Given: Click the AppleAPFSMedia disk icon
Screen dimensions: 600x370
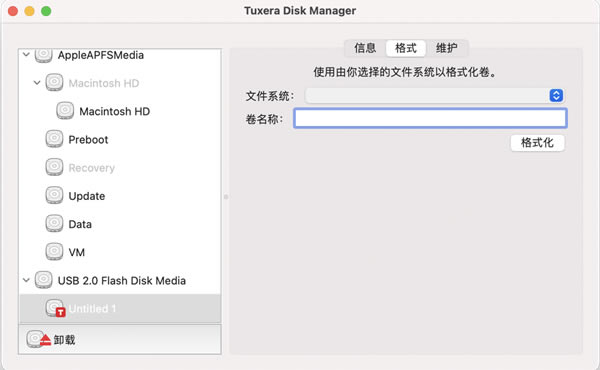Looking at the screenshot, I should pyautogui.click(x=44, y=55).
